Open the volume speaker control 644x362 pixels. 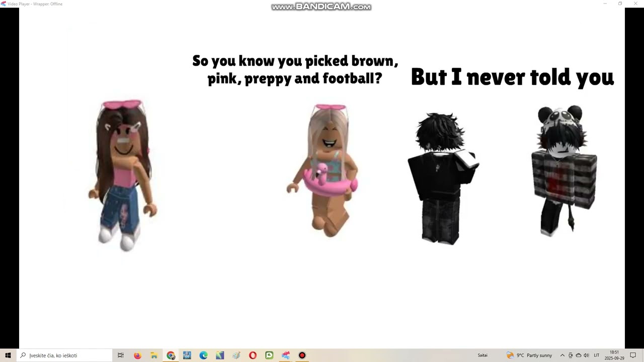(586, 355)
